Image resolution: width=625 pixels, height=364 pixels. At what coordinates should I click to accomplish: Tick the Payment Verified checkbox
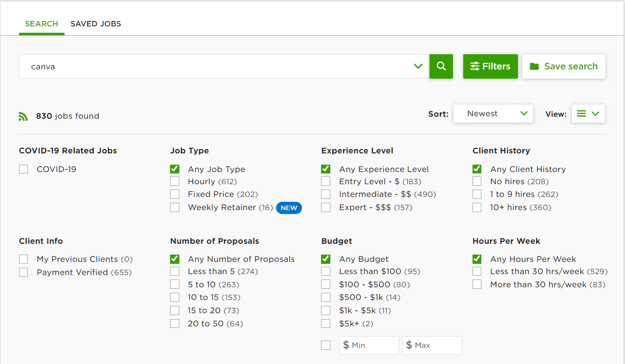coord(23,273)
